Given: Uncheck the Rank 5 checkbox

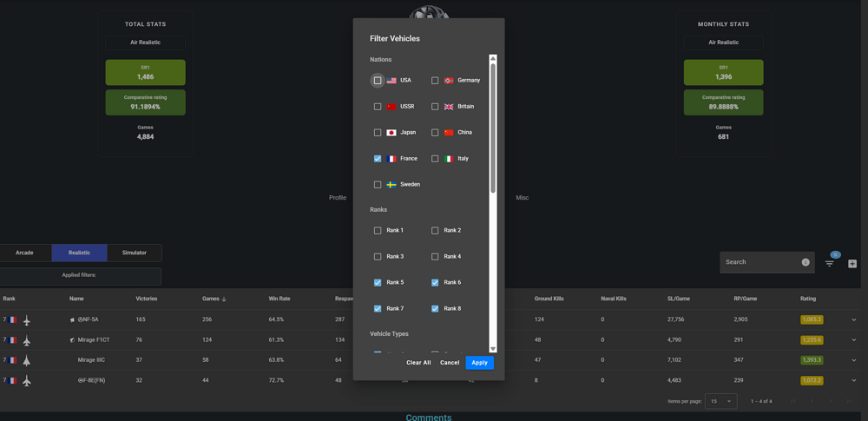Looking at the screenshot, I should click(x=378, y=283).
